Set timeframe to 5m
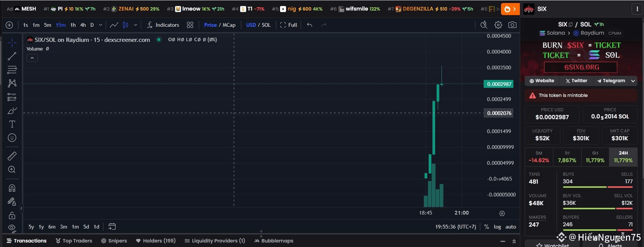The image size is (644, 247). tap(47, 25)
